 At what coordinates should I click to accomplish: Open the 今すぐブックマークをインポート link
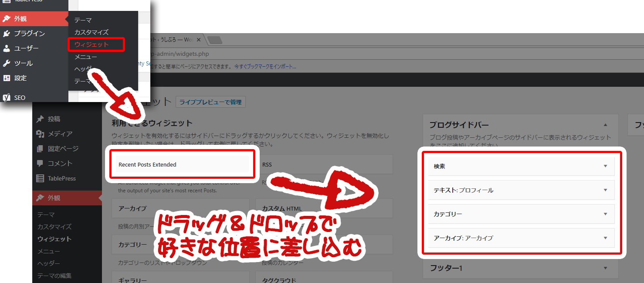(265, 67)
